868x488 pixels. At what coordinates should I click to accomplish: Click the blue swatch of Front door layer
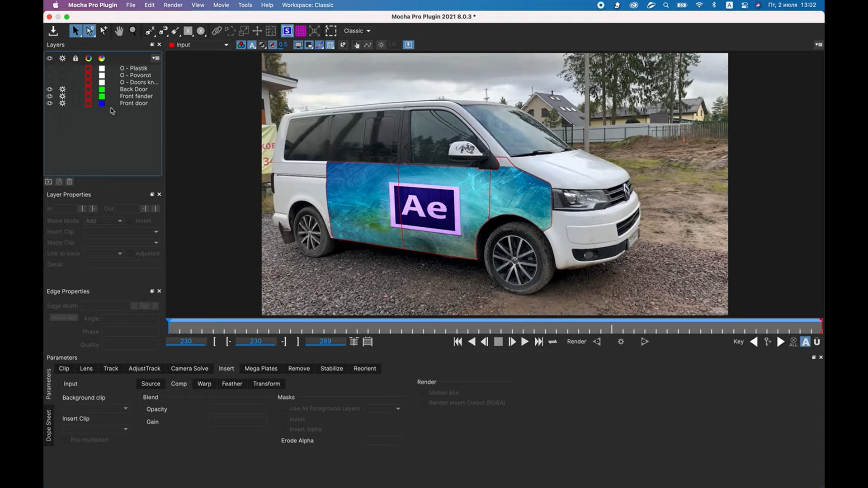coord(102,103)
